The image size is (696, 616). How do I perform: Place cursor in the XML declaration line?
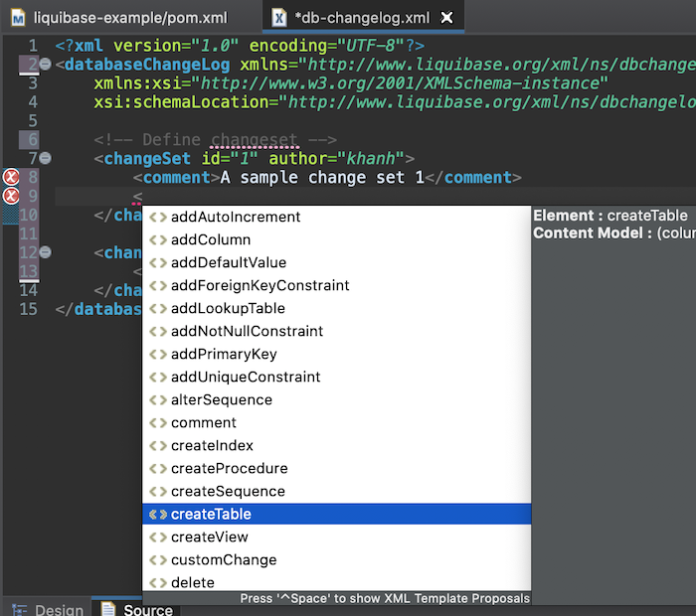(x=240, y=45)
